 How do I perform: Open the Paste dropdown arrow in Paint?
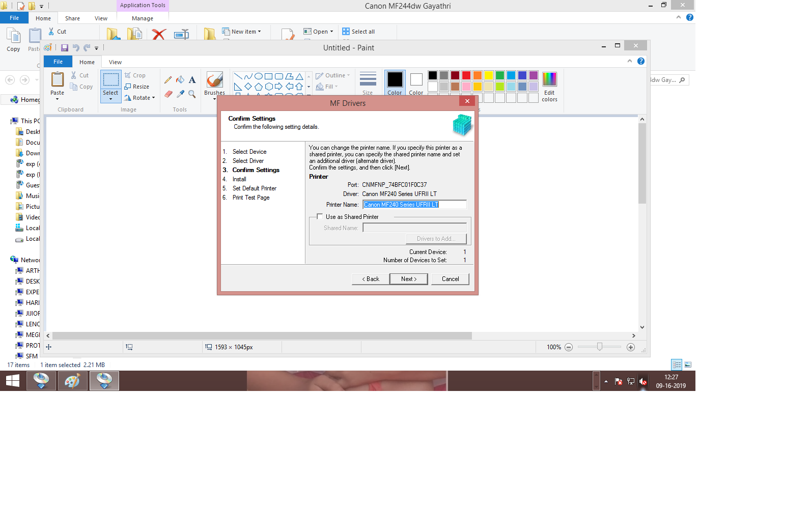click(x=57, y=99)
